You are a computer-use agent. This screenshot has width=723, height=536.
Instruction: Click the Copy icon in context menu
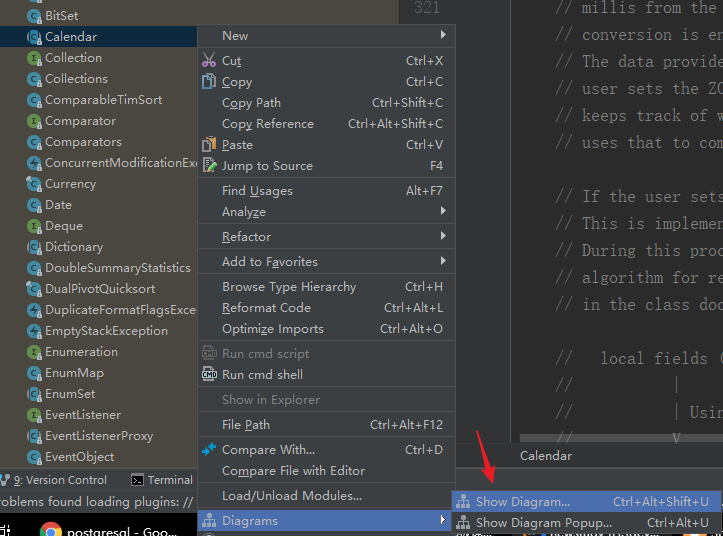pos(209,82)
